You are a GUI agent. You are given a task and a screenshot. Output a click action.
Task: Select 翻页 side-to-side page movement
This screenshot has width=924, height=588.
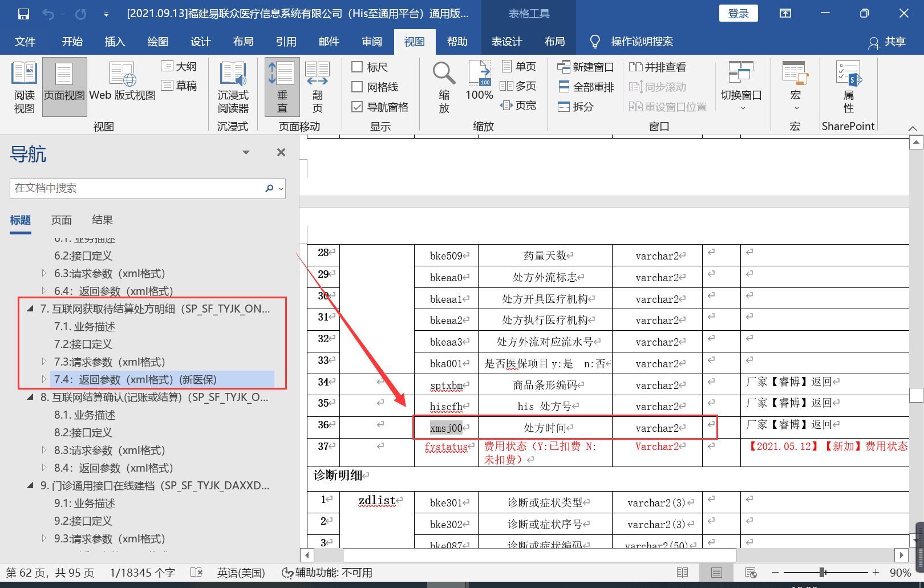click(318, 87)
